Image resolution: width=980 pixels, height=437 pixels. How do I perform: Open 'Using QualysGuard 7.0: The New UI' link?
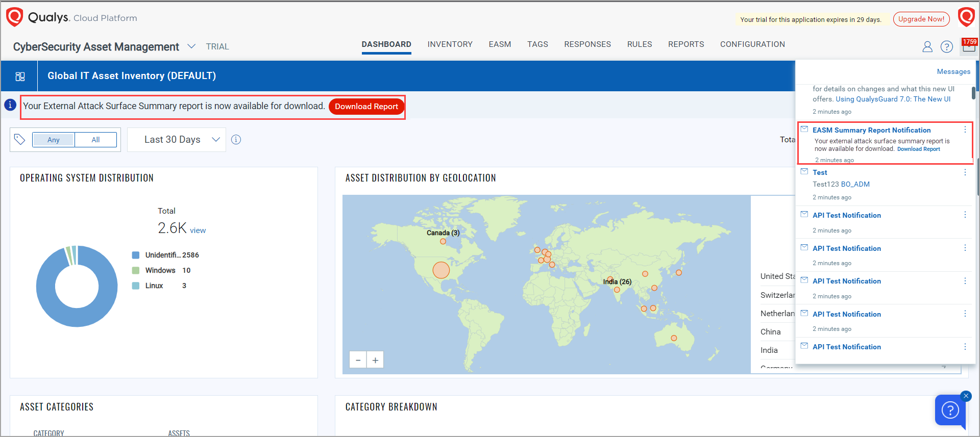point(893,99)
